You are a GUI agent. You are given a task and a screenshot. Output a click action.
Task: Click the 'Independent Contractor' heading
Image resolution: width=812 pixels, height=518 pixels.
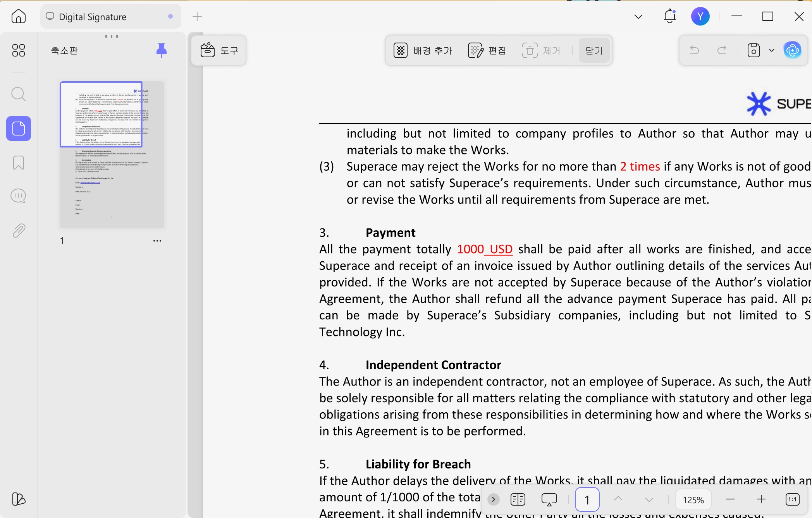coord(434,365)
